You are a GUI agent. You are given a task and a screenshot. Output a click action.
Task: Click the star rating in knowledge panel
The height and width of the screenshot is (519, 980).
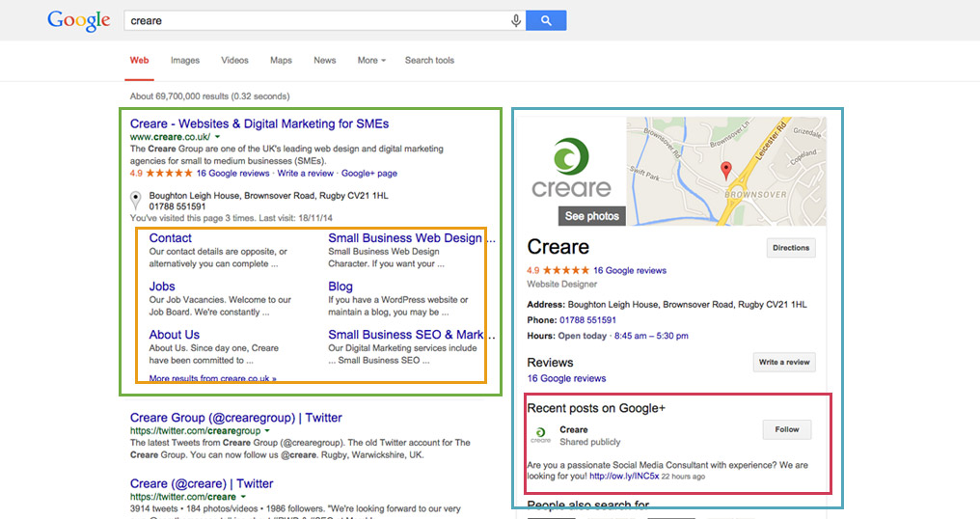click(x=566, y=270)
